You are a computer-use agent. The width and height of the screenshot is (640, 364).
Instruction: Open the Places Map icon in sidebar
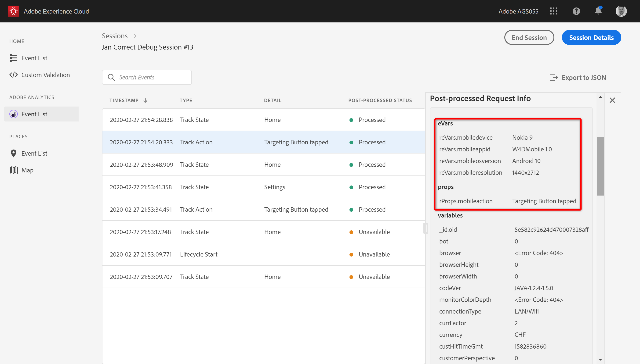tap(14, 170)
